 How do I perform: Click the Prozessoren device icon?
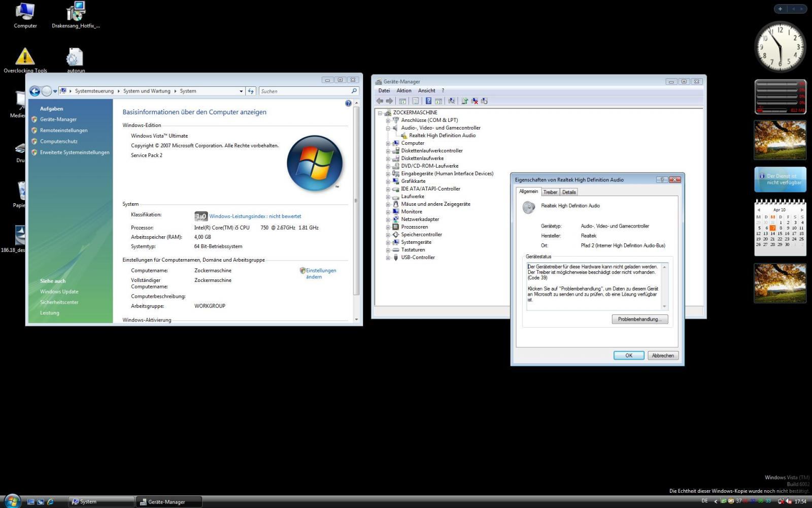(396, 227)
